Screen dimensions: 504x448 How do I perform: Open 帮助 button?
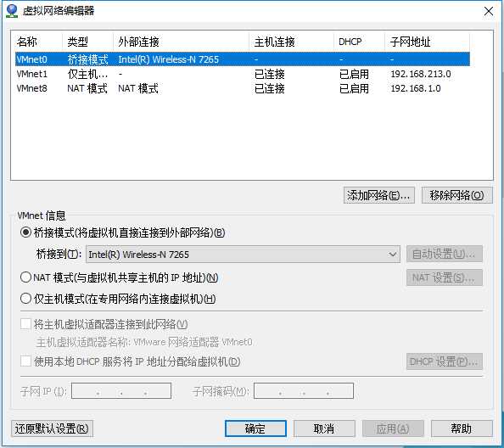click(462, 428)
